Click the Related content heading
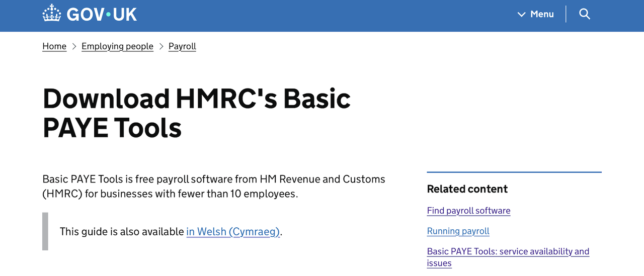 467,189
